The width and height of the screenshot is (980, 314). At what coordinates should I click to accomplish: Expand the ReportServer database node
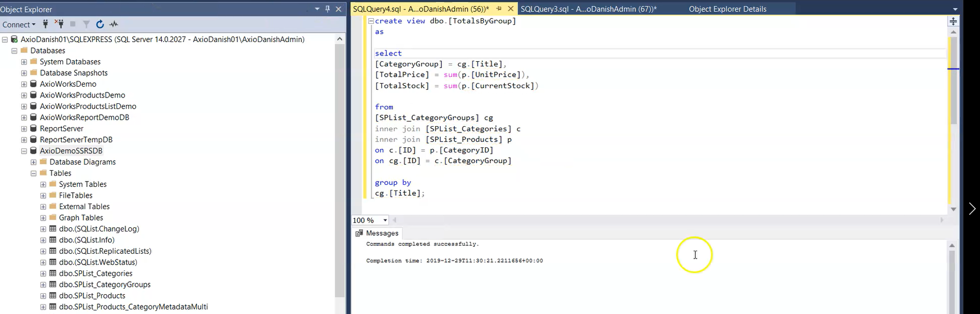pos(24,129)
